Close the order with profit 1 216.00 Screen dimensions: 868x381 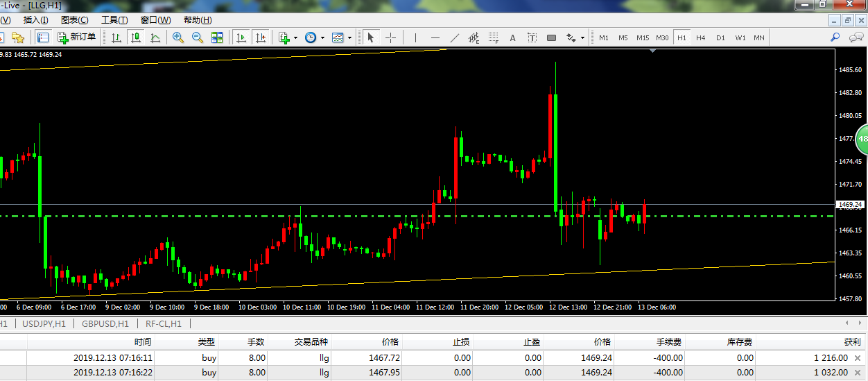(858, 358)
